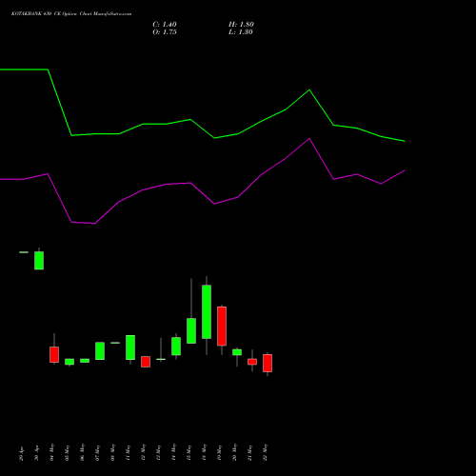Click the doji candle for 13 May
476x476 pixels.
[161, 359]
